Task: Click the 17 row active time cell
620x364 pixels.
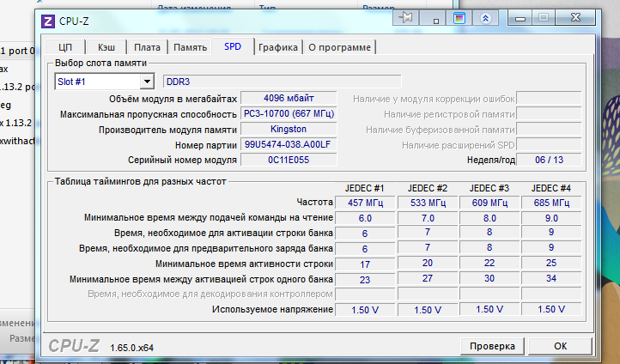Action: click(x=365, y=264)
